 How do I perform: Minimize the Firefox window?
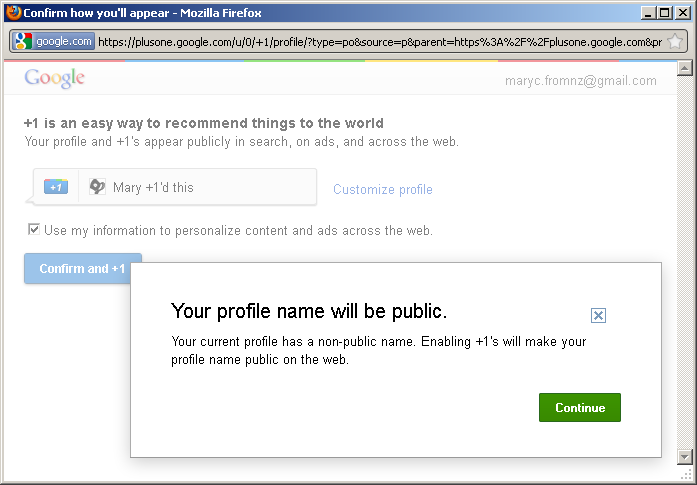coord(648,13)
